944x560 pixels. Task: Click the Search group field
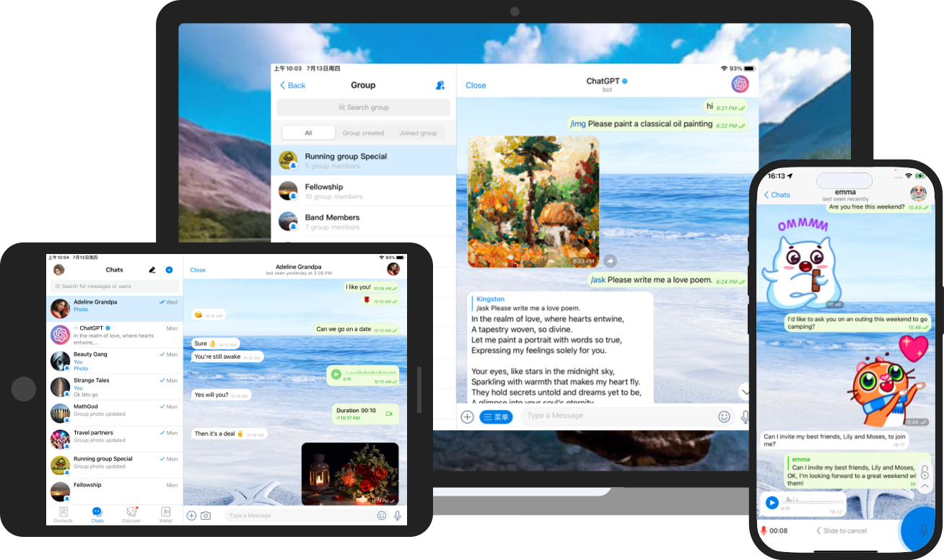click(x=363, y=108)
